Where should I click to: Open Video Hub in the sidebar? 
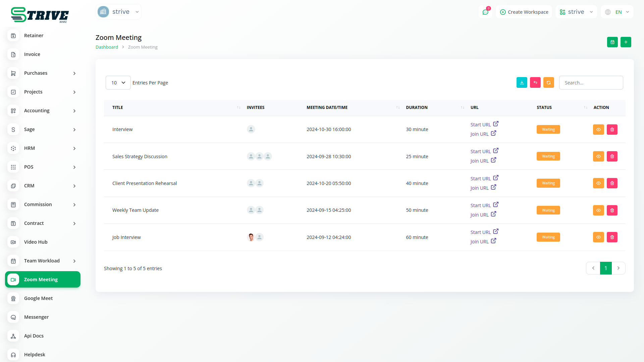[x=36, y=242]
